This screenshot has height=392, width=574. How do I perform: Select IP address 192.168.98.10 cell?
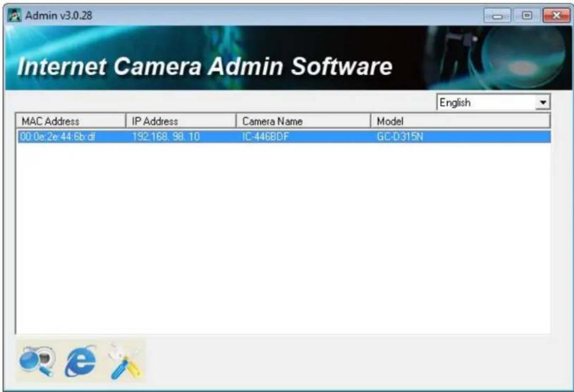[166, 137]
